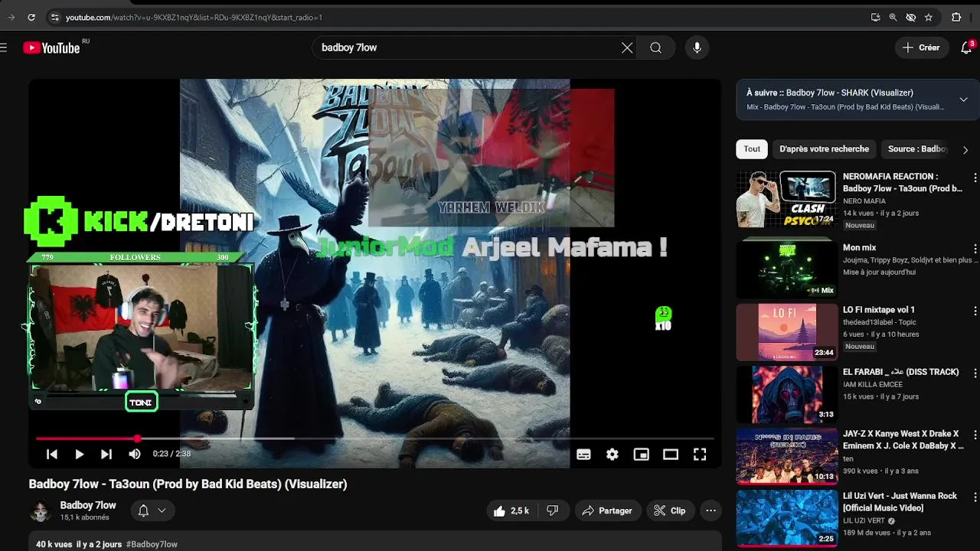Select 'Source : Badboy' chip
Viewport: 980px width, 551px height.
click(x=917, y=149)
